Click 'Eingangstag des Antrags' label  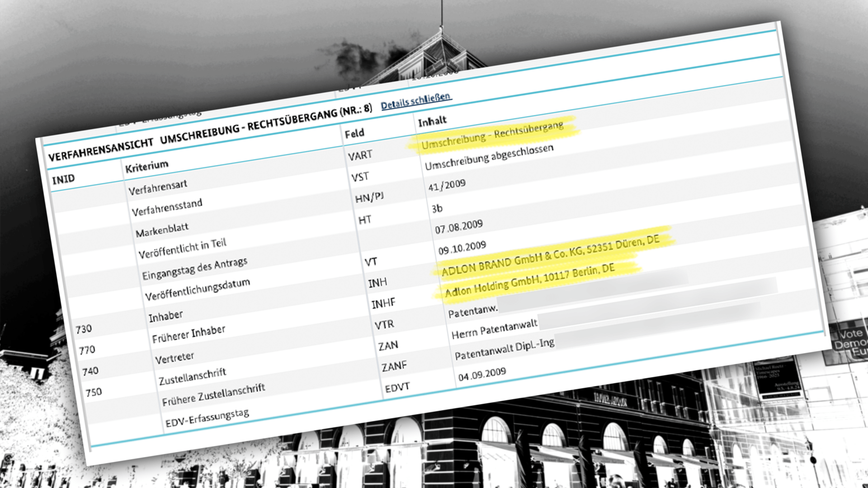pyautogui.click(x=194, y=268)
